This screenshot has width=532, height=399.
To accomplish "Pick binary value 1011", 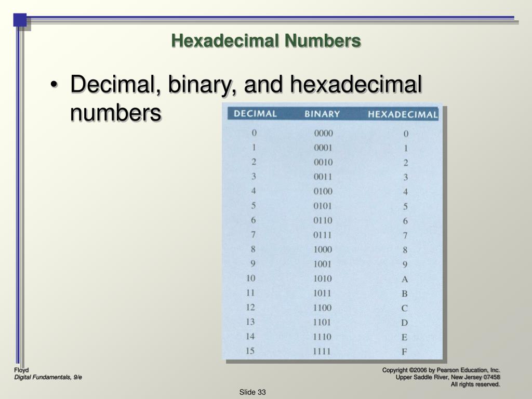I will [x=322, y=294].
